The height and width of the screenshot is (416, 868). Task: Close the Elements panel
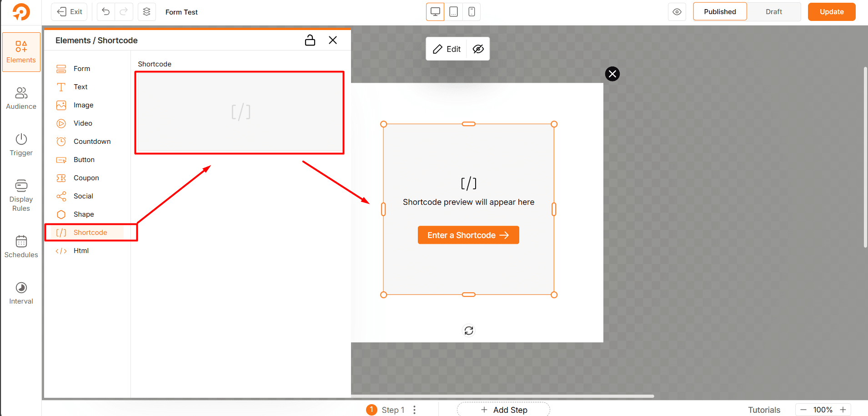pyautogui.click(x=333, y=40)
